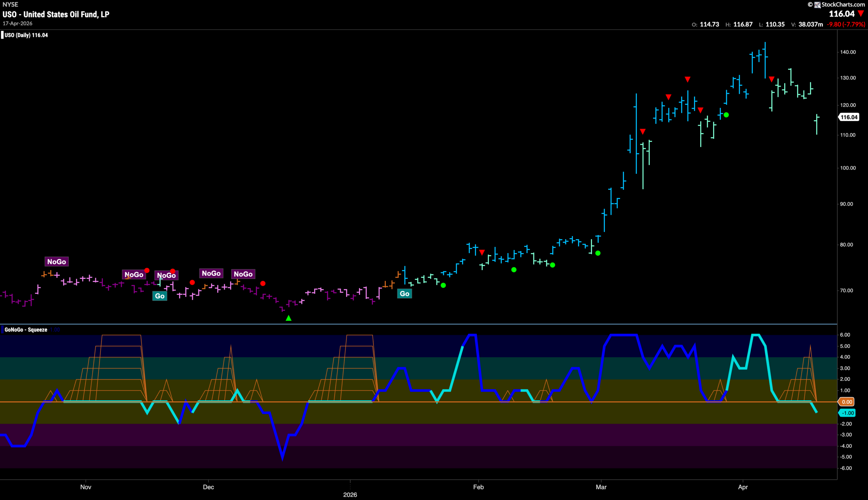Click the date 17-Apr-2026

tap(18, 23)
